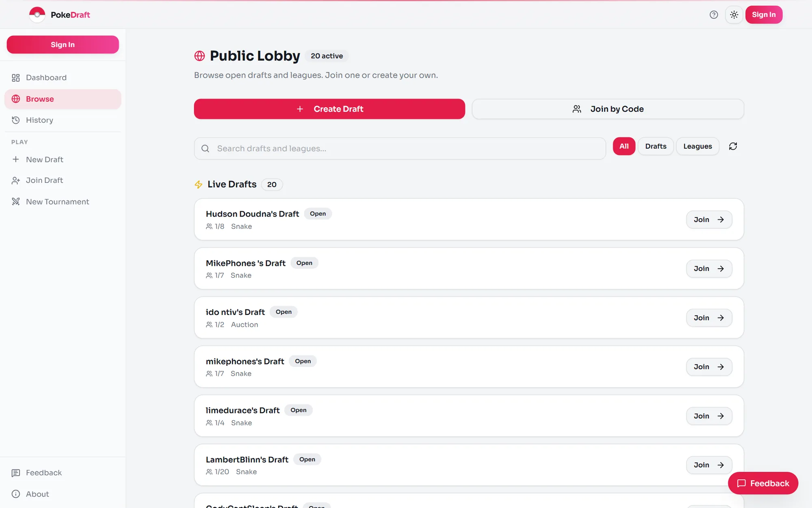Open the floating Feedback button
Viewport: 812px width, 508px height.
coord(763,483)
